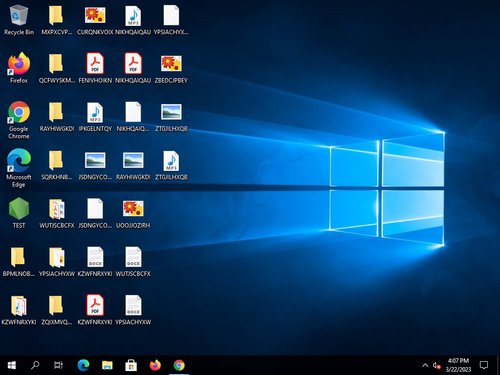The width and height of the screenshot is (500, 375).
Task: Select the WUTJSCBCFX DOCX file
Action: [133, 261]
